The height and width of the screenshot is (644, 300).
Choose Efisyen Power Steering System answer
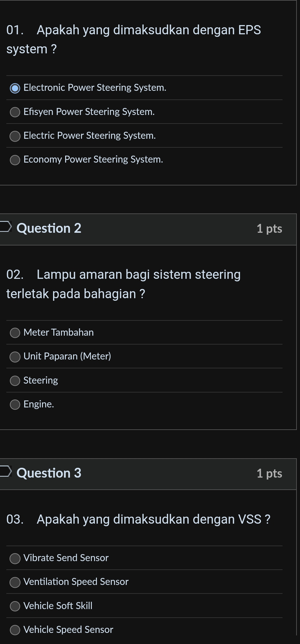(15, 112)
